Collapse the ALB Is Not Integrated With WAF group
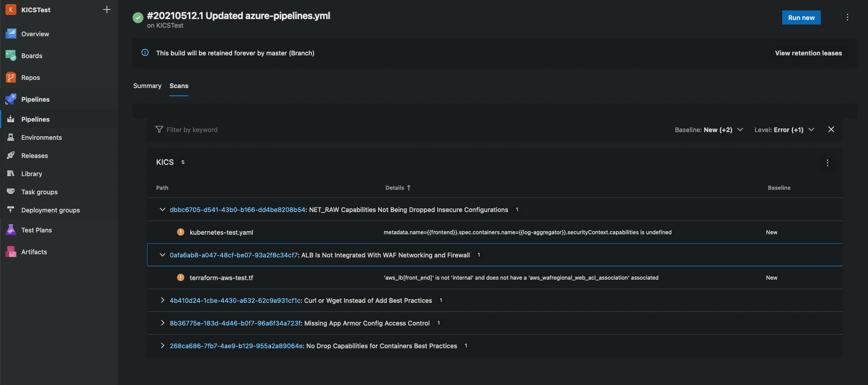The image size is (868, 385). 162,255
